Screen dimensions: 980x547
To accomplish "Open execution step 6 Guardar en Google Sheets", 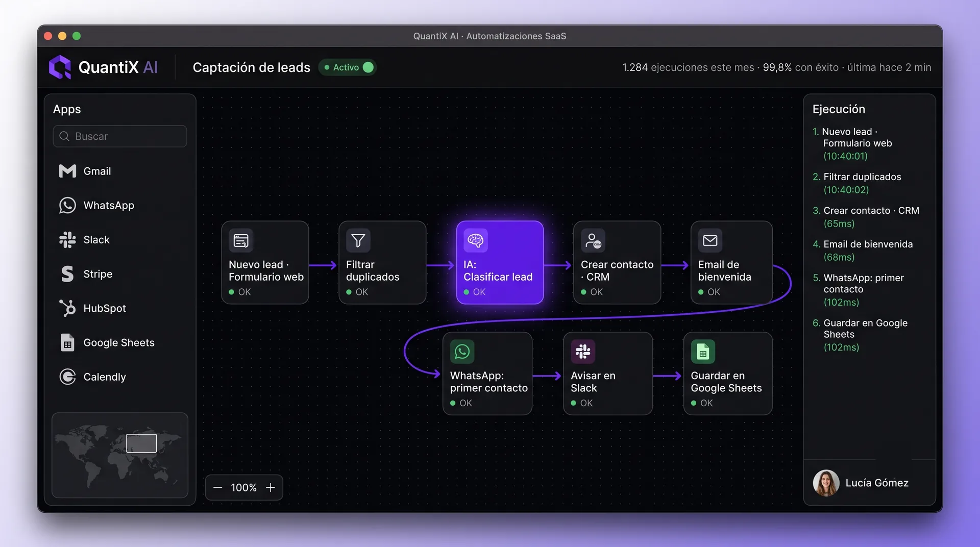I will pyautogui.click(x=860, y=335).
